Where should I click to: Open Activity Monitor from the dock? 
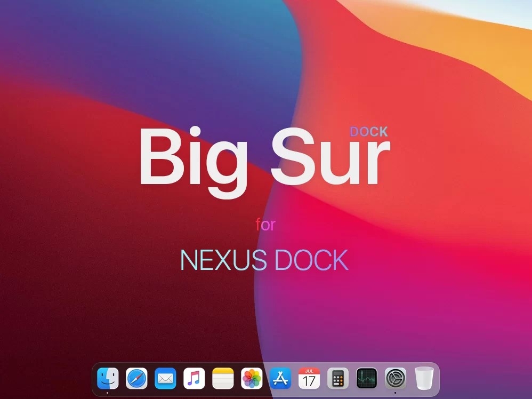pos(367,378)
